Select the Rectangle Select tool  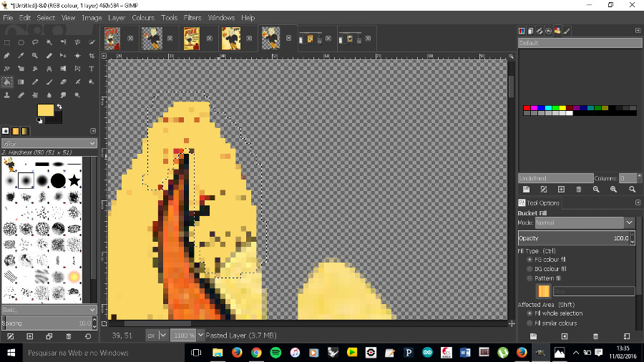[x=7, y=42]
